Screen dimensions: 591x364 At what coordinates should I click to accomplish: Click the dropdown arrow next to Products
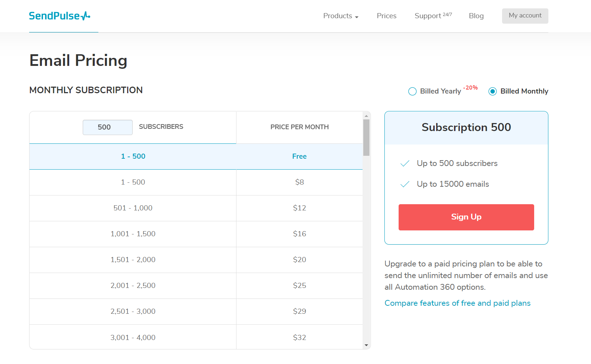(356, 17)
